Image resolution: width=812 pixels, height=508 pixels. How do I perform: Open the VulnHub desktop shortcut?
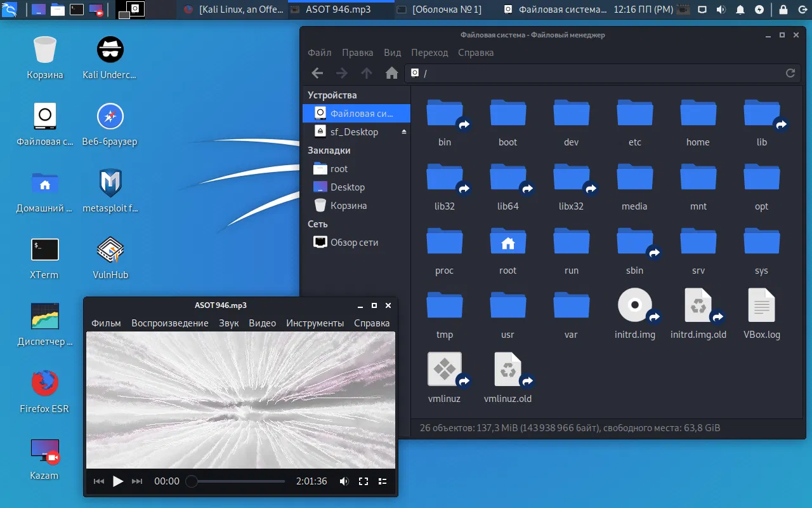[110, 251]
